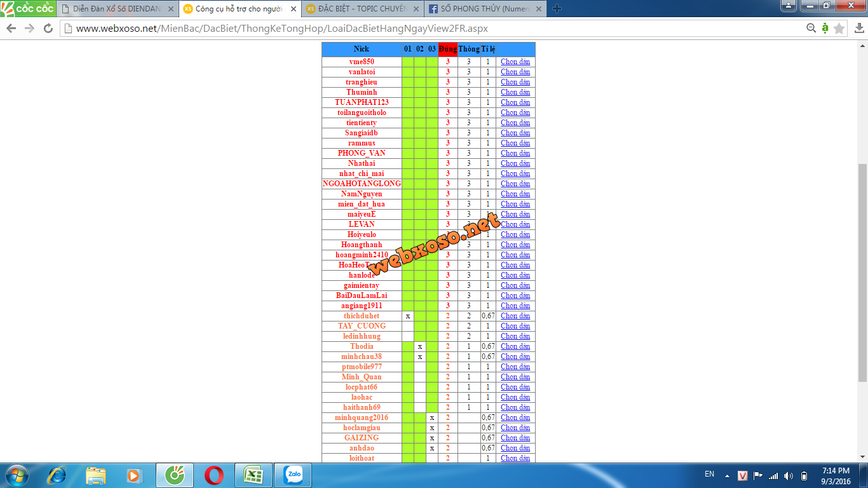Open the network signal tray icon
The image size is (868, 488).
point(773,476)
